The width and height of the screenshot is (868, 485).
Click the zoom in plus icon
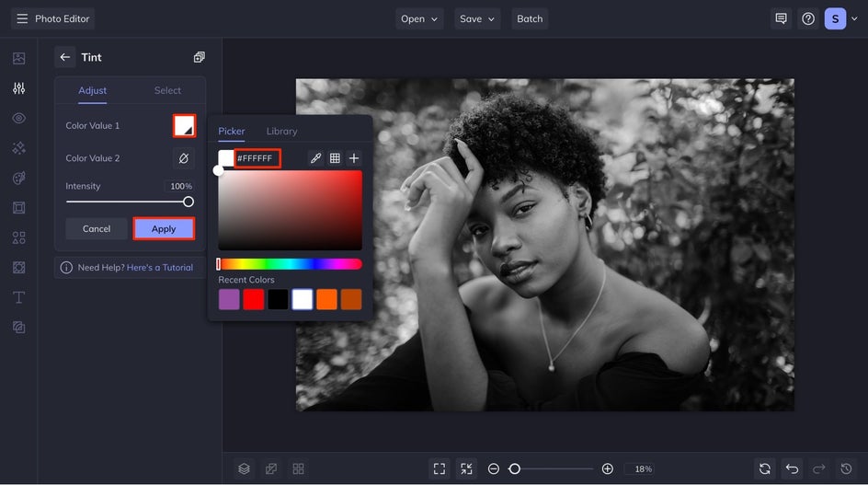click(x=607, y=469)
